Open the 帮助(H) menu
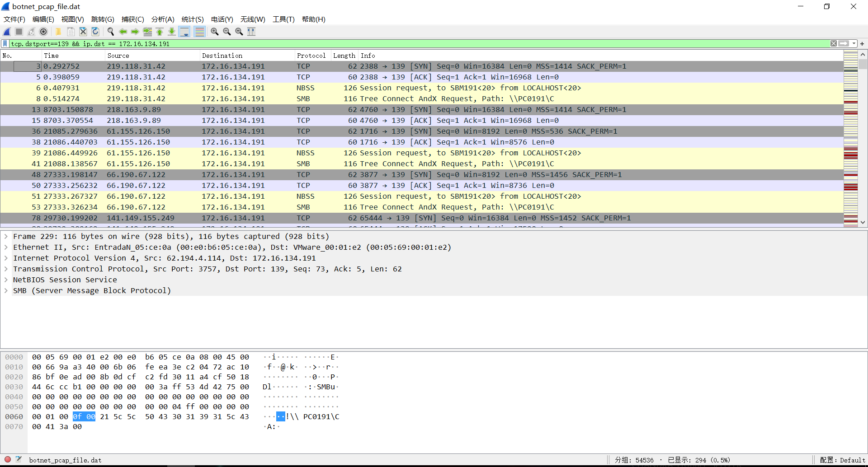Image resolution: width=868 pixels, height=467 pixels. tap(314, 19)
